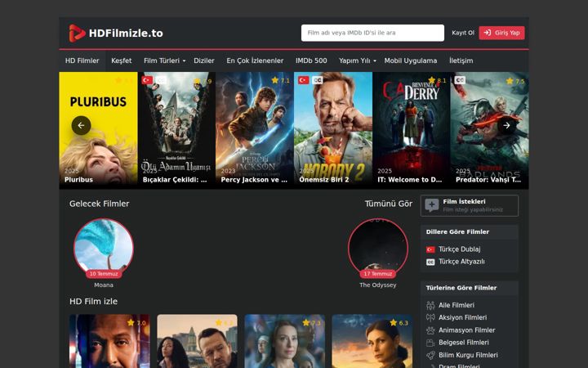Open Türkçe Altyazılı films link
This screenshot has width=588, height=368.
coord(461,262)
